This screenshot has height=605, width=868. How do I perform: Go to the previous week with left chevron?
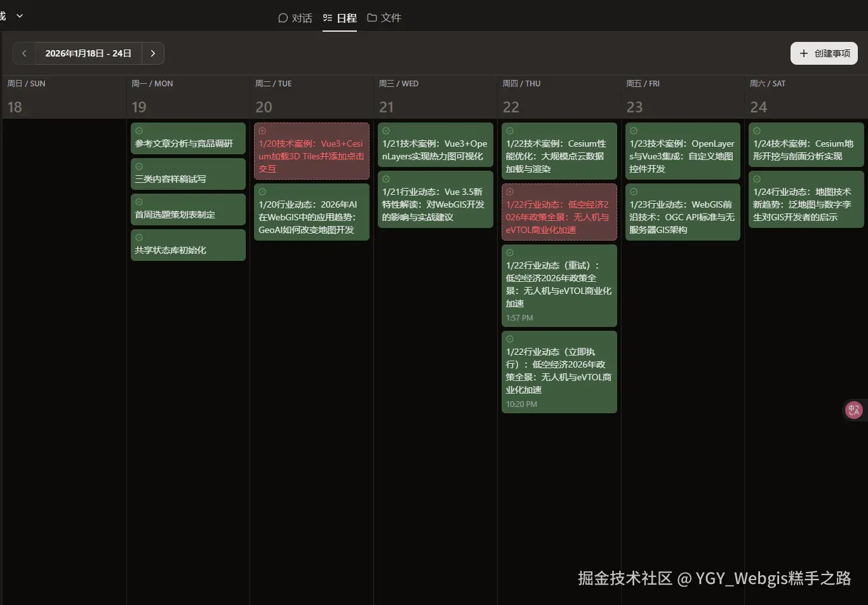tap(24, 53)
